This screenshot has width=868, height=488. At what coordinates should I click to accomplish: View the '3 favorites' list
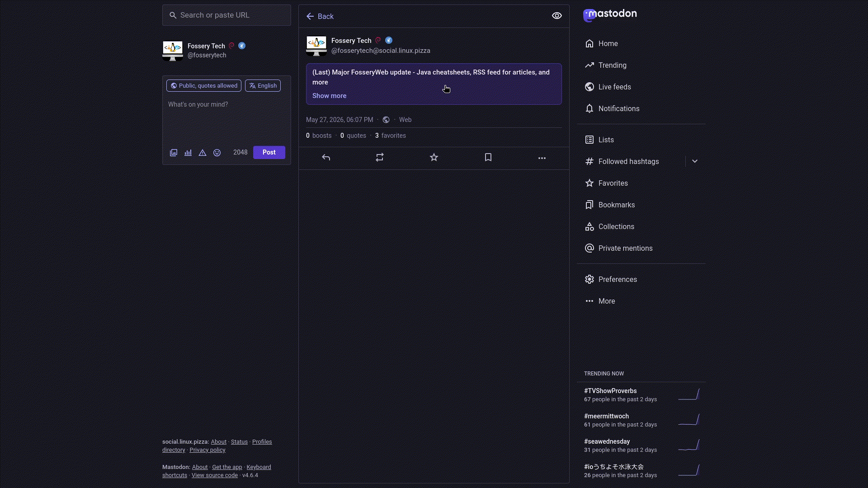391,136
